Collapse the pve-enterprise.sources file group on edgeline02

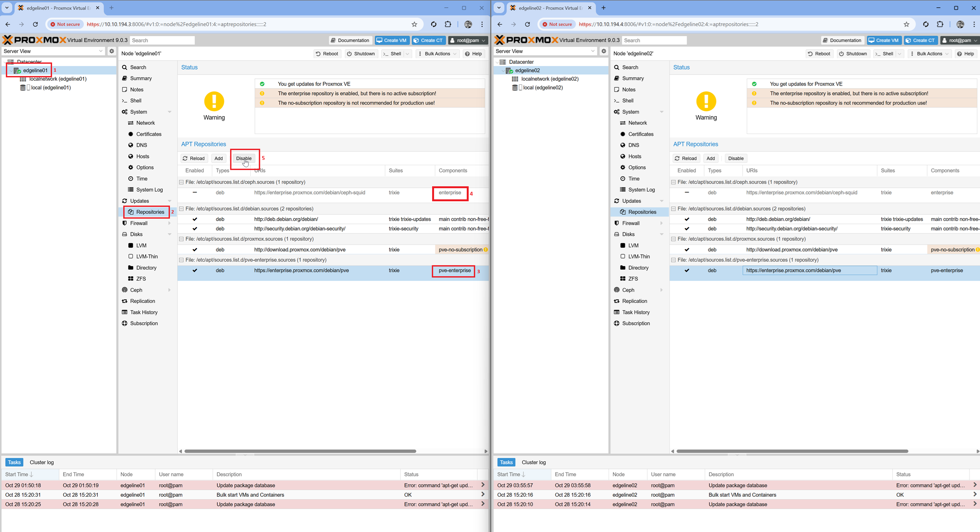click(674, 260)
